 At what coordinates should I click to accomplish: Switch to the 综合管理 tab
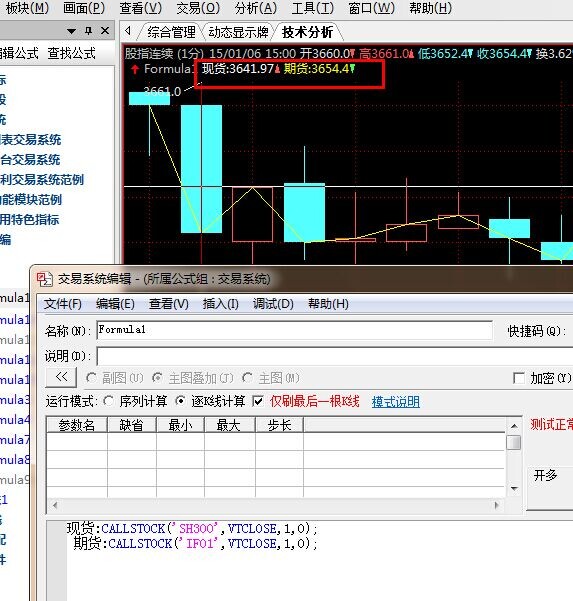(x=171, y=32)
